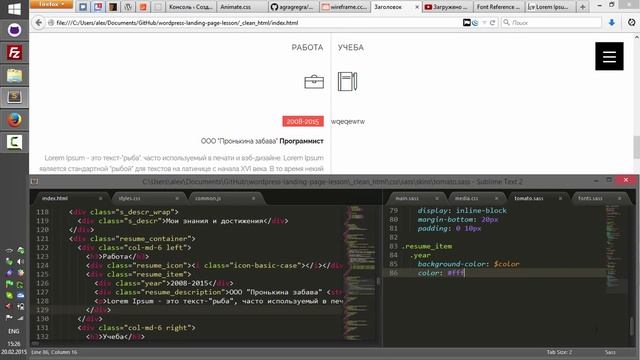Click the Firefox search box
This screenshot has height=360, width=640.
(551, 23)
